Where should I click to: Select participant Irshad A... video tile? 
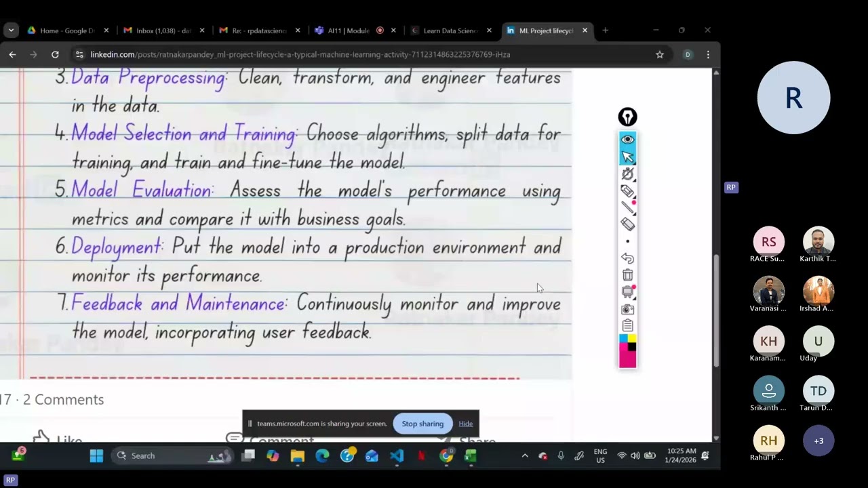pos(818,291)
